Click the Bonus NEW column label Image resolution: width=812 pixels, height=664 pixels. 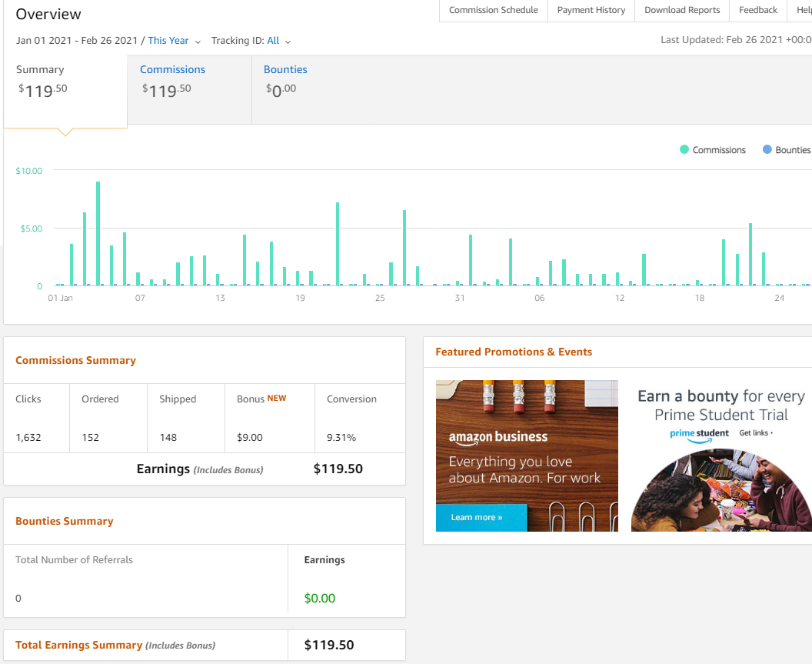(261, 399)
